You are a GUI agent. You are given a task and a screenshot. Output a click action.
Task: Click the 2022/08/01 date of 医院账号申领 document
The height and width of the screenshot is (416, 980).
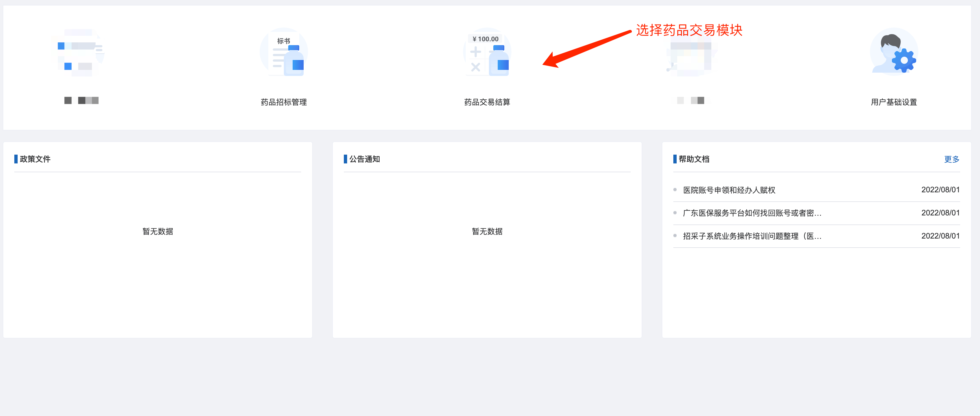[x=940, y=190]
